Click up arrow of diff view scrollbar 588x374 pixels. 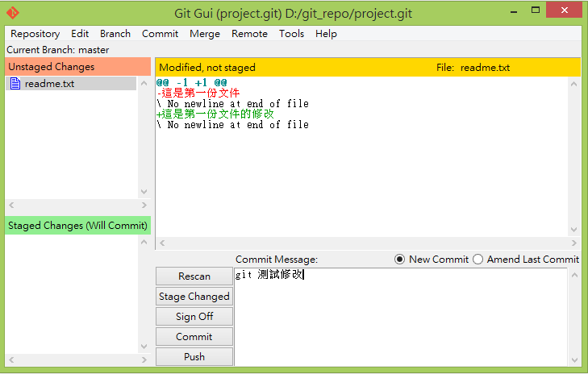point(573,84)
